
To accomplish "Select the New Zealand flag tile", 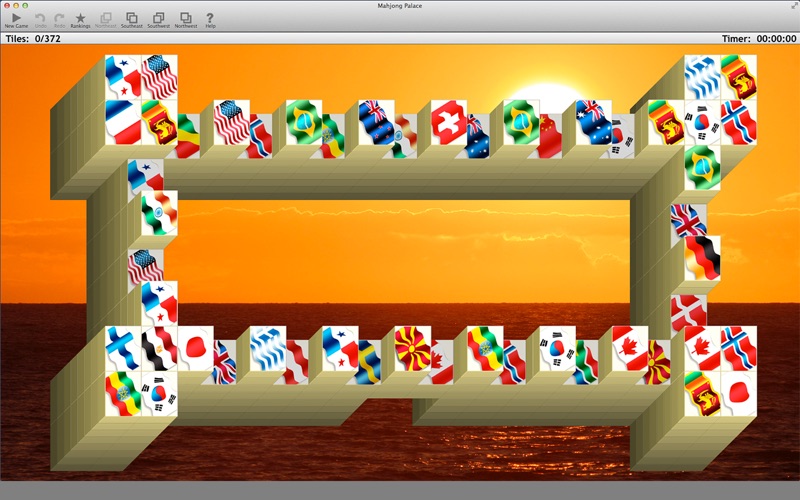I will coord(376,122).
